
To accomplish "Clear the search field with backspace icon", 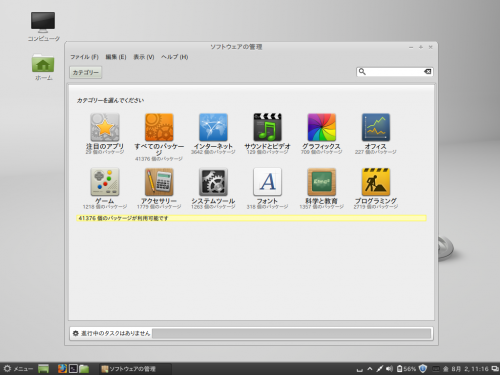I will click(x=427, y=72).
